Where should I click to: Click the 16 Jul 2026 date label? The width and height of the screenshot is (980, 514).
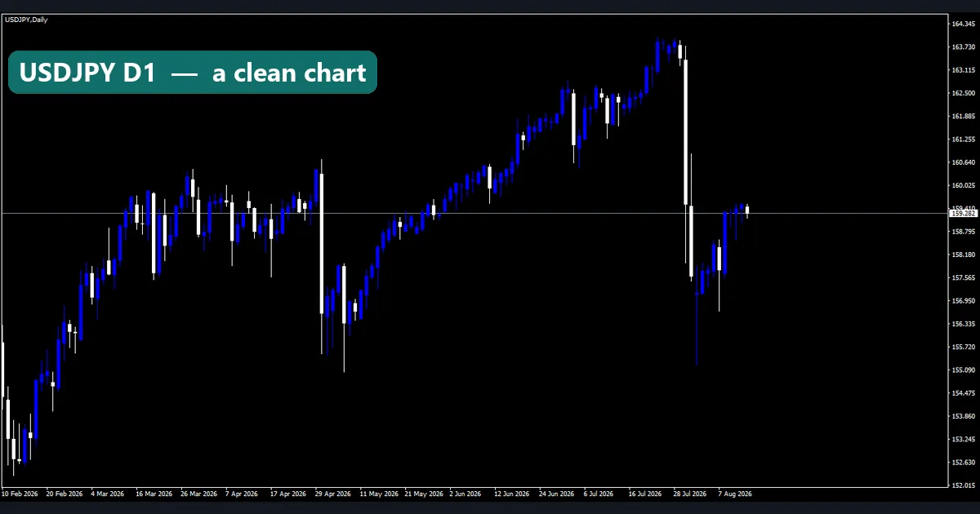point(647,494)
